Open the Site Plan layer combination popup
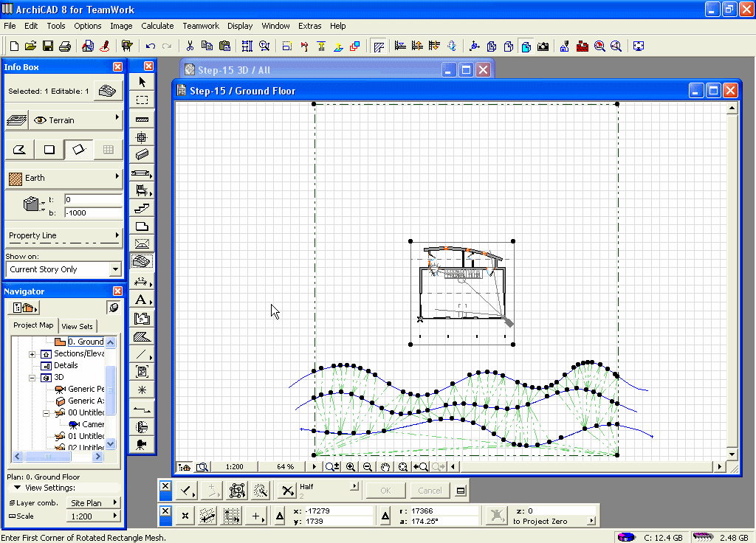This screenshot has height=543, width=756. tap(93, 503)
